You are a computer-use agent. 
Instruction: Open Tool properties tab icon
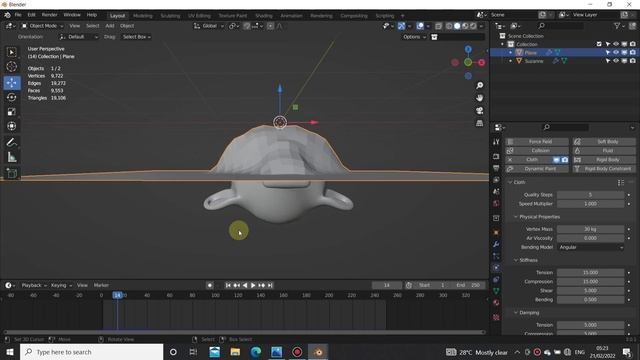(496, 142)
